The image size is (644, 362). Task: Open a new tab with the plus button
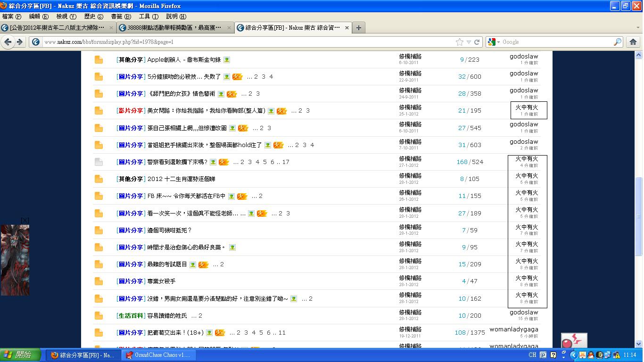coord(358,28)
